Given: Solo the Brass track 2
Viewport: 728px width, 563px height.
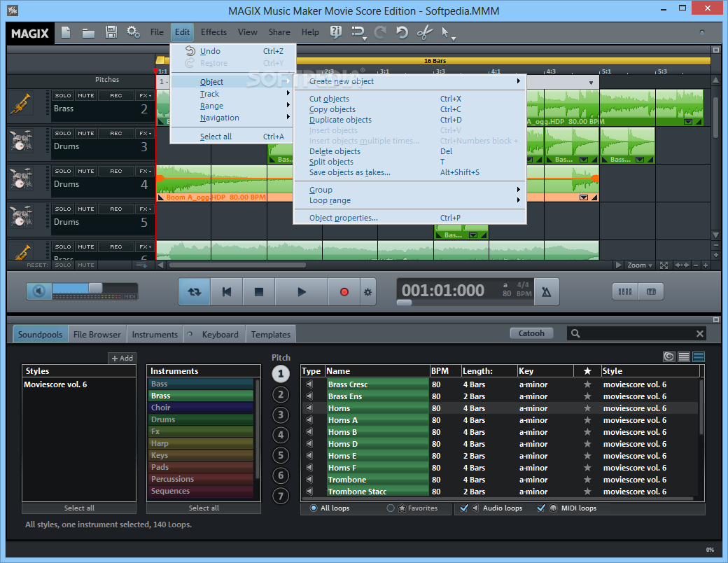Looking at the screenshot, I should click(63, 95).
